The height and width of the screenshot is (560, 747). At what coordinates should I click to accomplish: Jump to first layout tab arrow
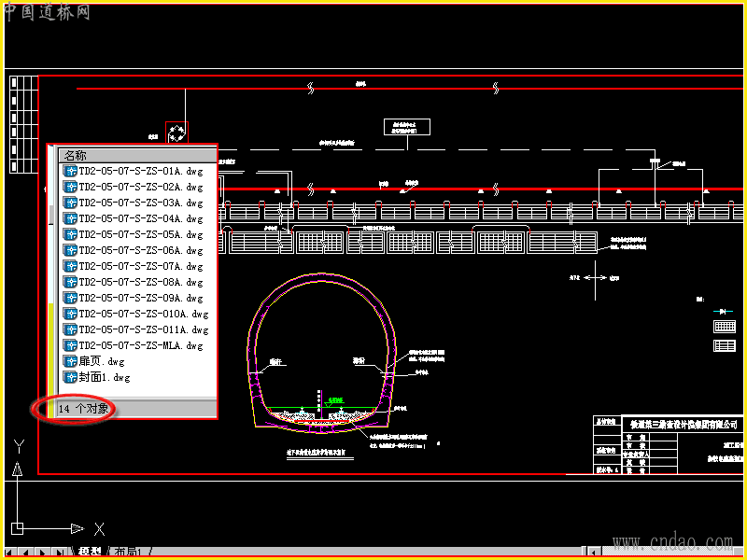point(9,553)
